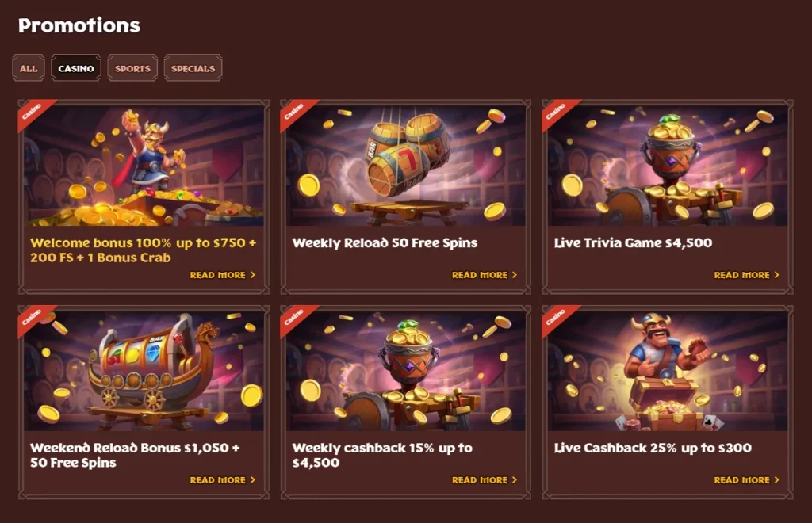
Task: Open the Viking with gold pile image
Action: pos(144,166)
